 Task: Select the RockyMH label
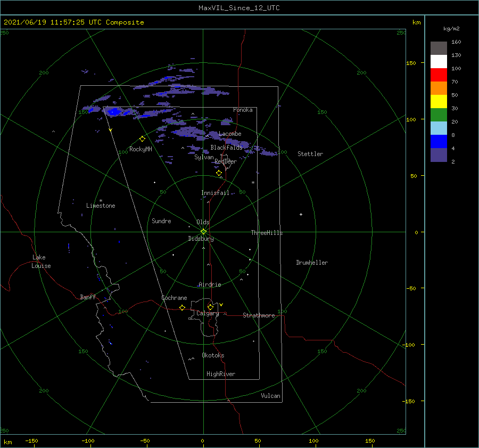coord(141,149)
